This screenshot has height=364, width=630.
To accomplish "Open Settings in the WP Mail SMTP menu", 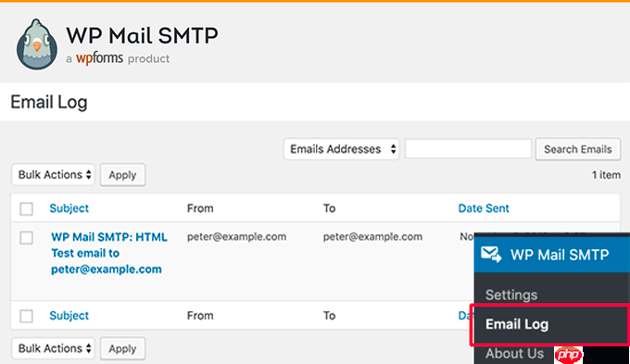I will click(x=511, y=295).
